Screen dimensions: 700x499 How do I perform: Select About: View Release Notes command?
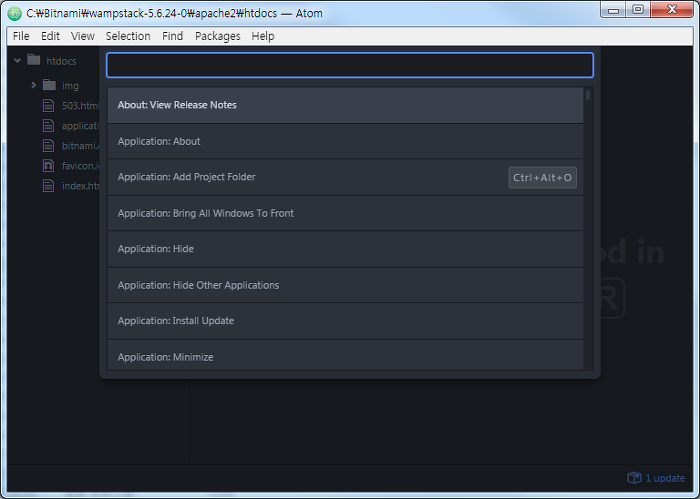click(x=345, y=105)
